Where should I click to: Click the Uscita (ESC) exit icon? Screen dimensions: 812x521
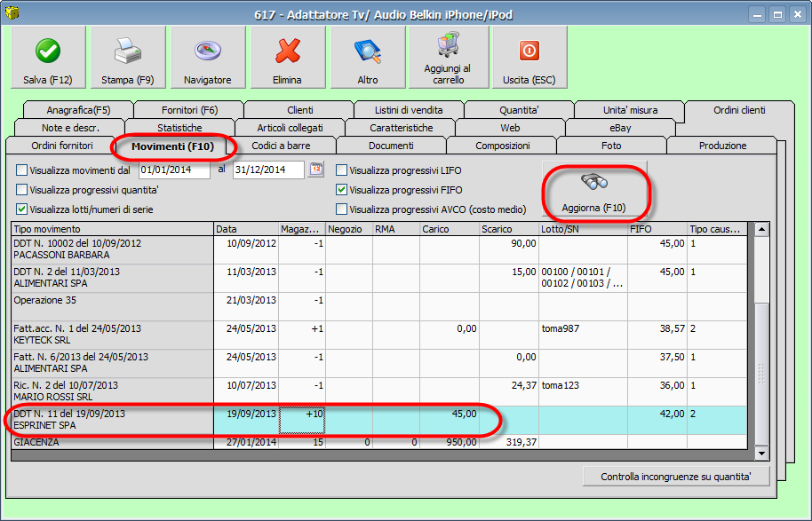click(529, 51)
